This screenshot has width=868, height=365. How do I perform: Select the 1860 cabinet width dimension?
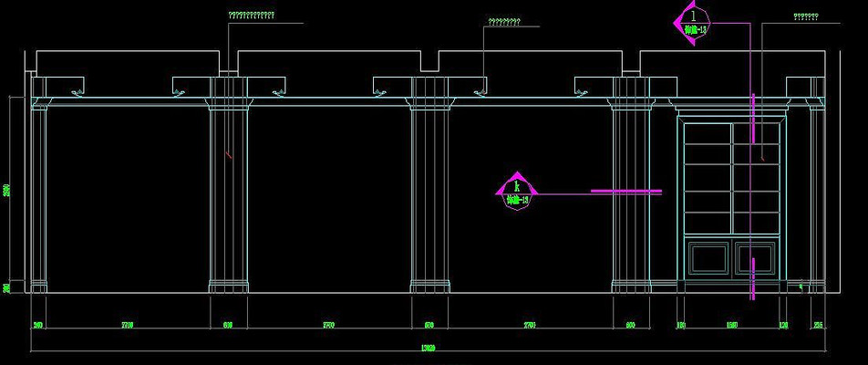731,324
